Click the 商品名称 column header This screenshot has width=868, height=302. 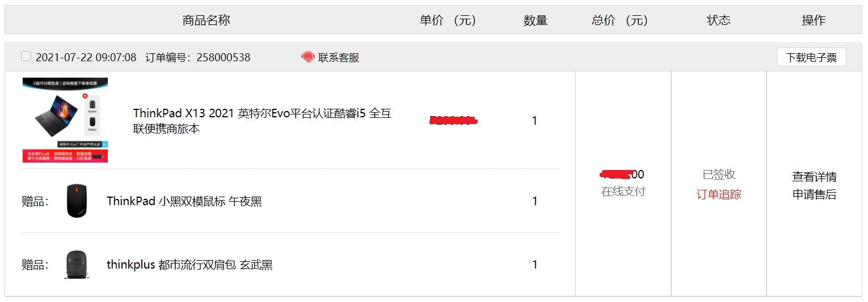point(207,20)
